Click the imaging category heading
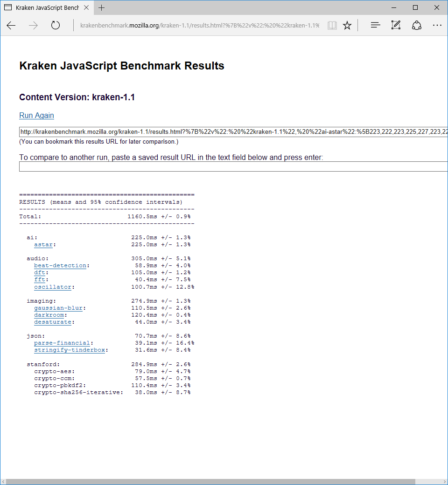 point(41,301)
